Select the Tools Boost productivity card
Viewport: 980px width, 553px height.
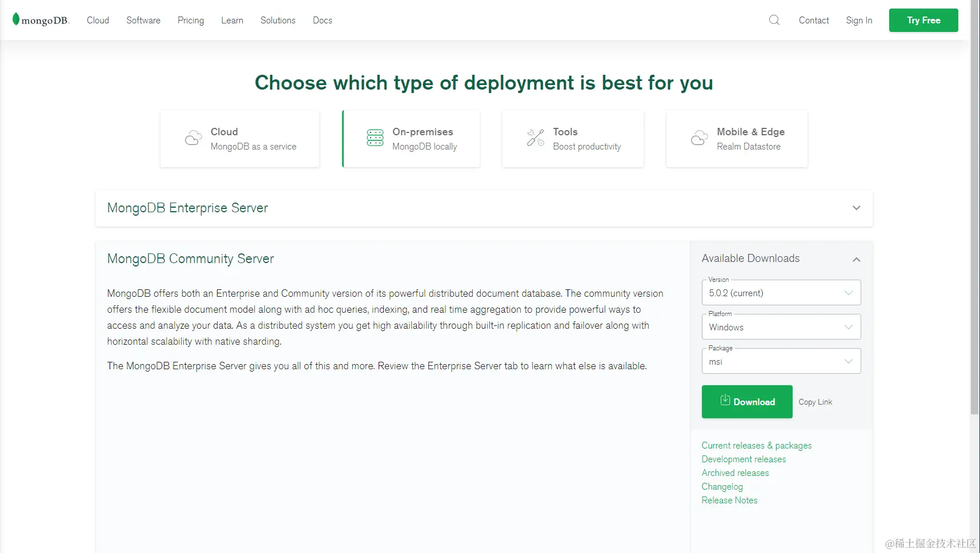[x=573, y=139]
